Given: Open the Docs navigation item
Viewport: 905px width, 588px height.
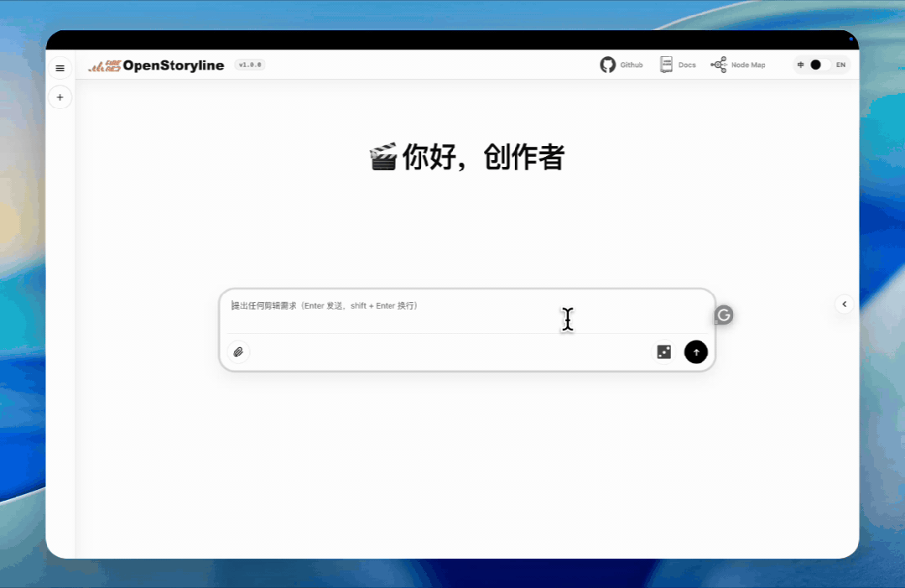Looking at the screenshot, I should click(x=678, y=64).
